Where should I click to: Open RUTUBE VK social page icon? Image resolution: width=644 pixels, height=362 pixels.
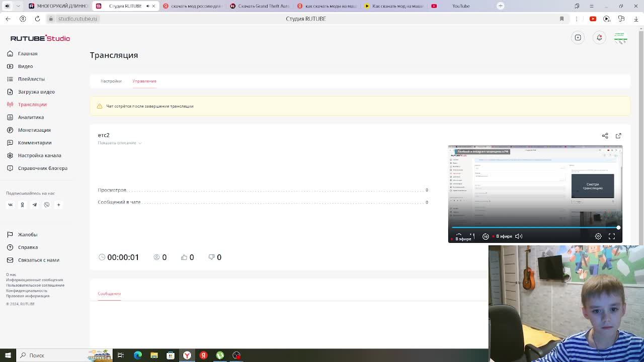[x=10, y=205]
